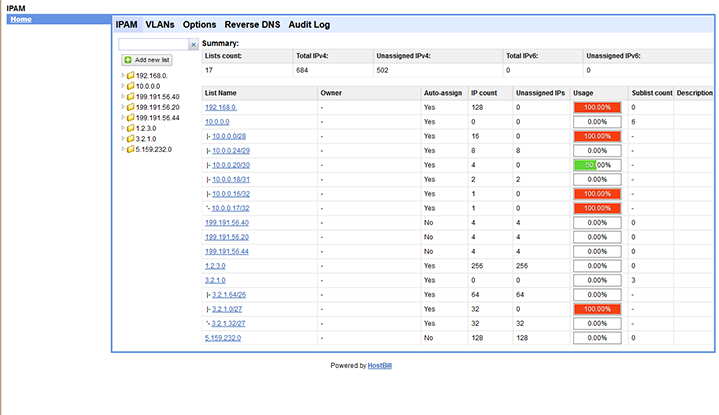Open the 10.0.0.16/32 sublist link
719x415 pixels.
pos(231,194)
